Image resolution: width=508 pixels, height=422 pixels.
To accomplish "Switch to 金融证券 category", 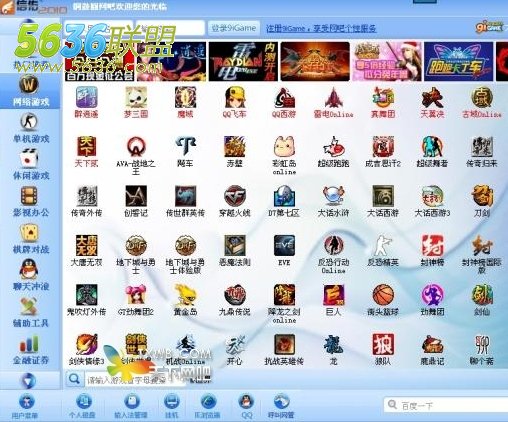I will [x=30, y=350].
